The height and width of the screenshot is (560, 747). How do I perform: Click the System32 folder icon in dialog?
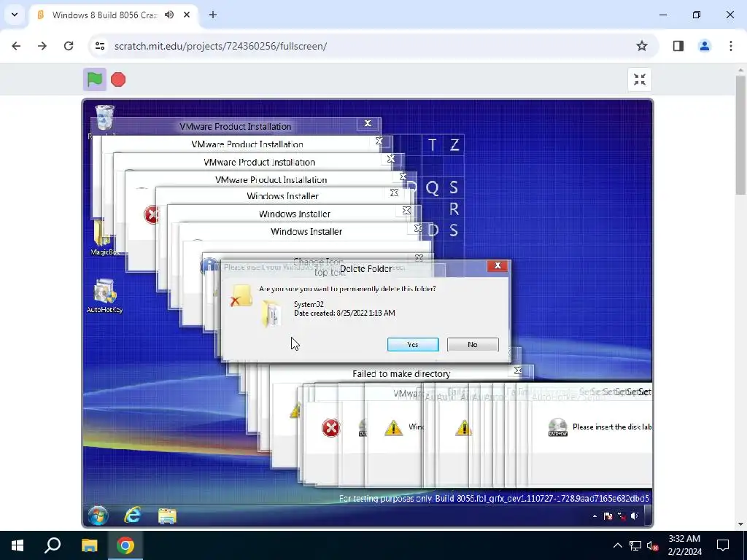(x=271, y=314)
